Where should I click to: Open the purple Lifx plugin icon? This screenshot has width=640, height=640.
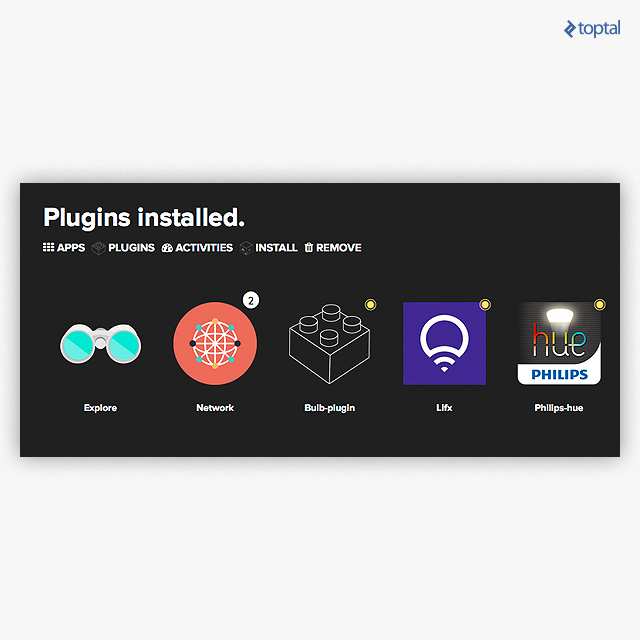tap(444, 343)
